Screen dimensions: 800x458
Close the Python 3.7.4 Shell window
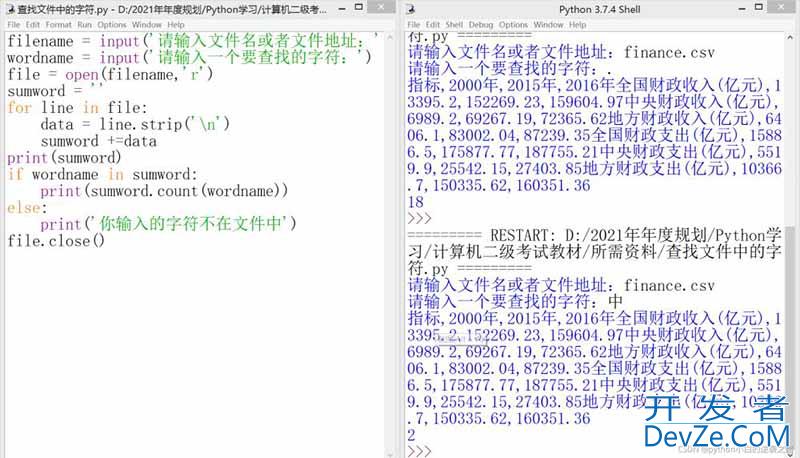782,7
